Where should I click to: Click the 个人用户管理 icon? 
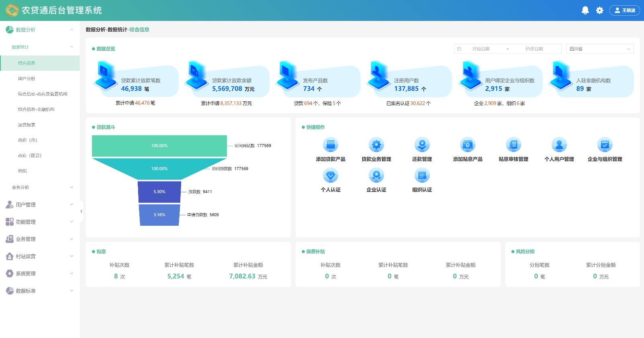[x=559, y=144]
